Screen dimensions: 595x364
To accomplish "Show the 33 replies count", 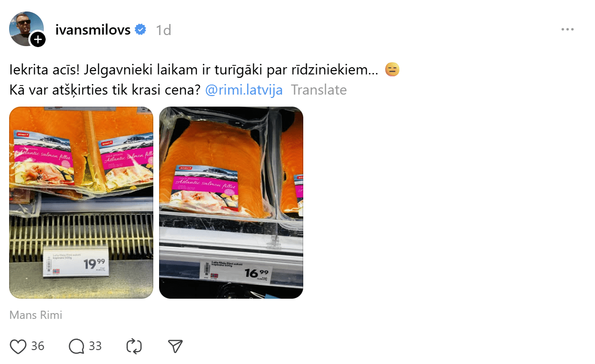I will tap(95, 346).
